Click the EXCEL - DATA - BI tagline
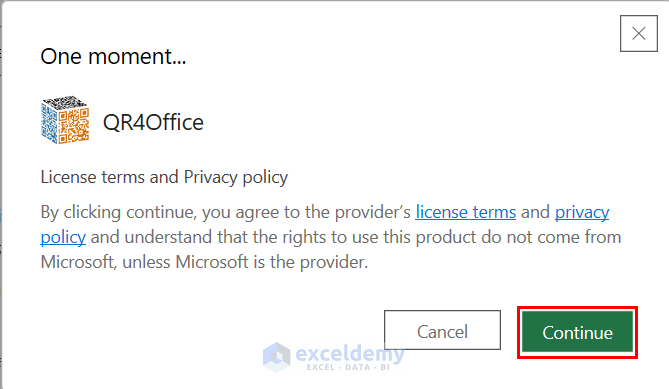This screenshot has height=389, width=669. (x=348, y=367)
